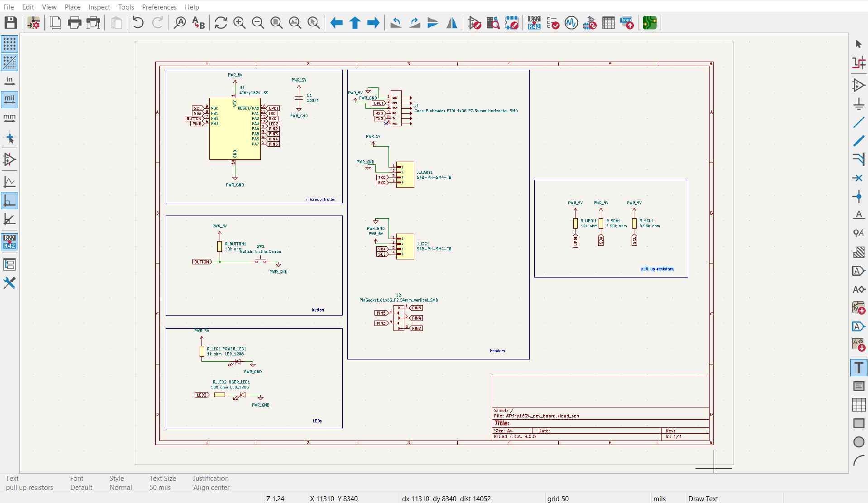This screenshot has height=503, width=868.
Task: Open Schematic Setup settings
Action: (x=34, y=23)
